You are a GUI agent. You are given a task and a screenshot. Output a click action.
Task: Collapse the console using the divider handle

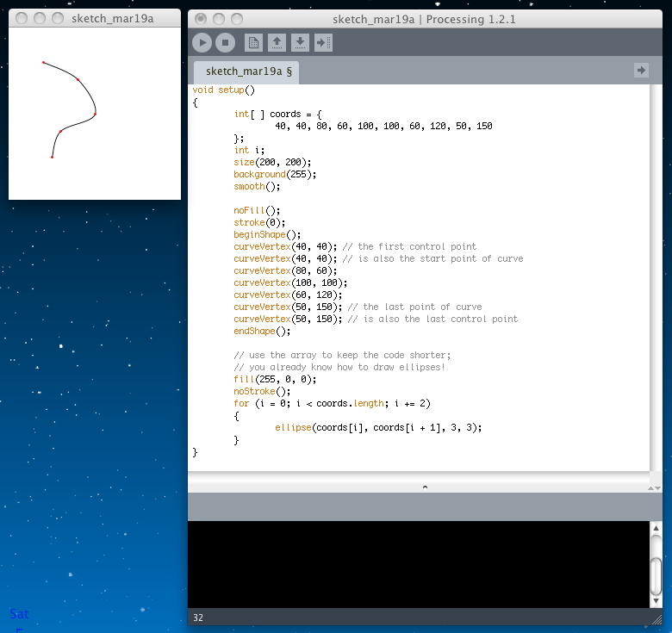(x=424, y=487)
